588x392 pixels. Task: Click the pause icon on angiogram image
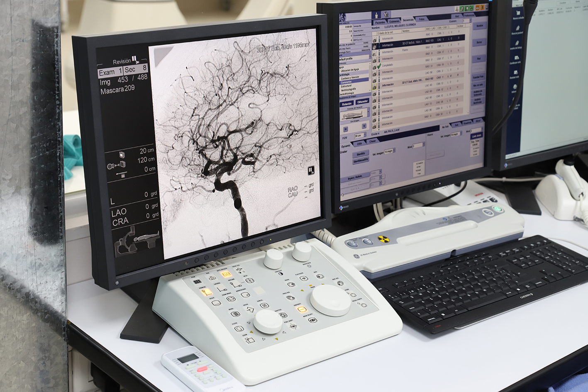[311, 170]
